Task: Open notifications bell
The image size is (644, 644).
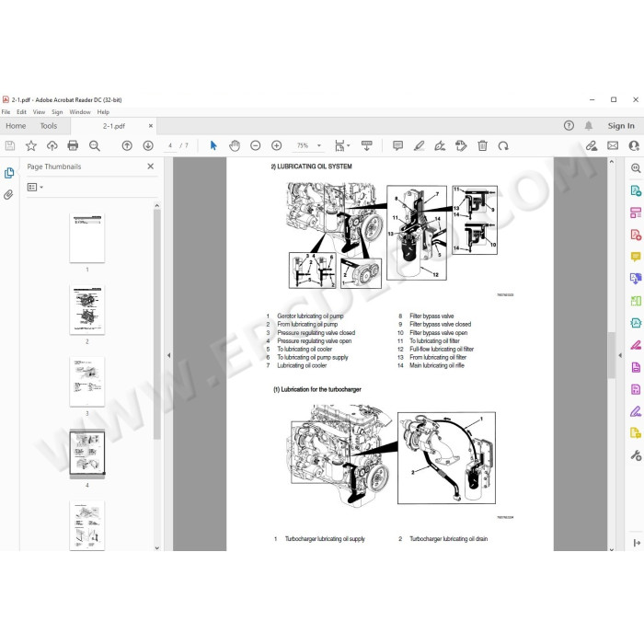Action: [589, 126]
